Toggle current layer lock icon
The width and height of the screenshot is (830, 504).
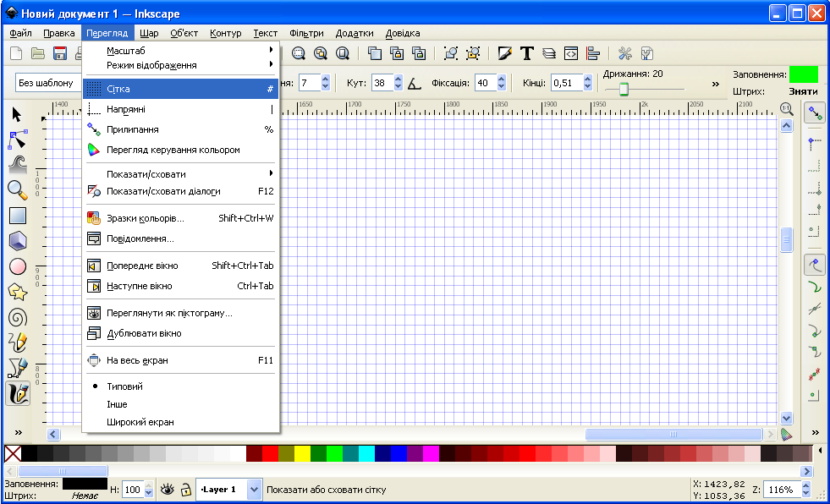click(185, 490)
